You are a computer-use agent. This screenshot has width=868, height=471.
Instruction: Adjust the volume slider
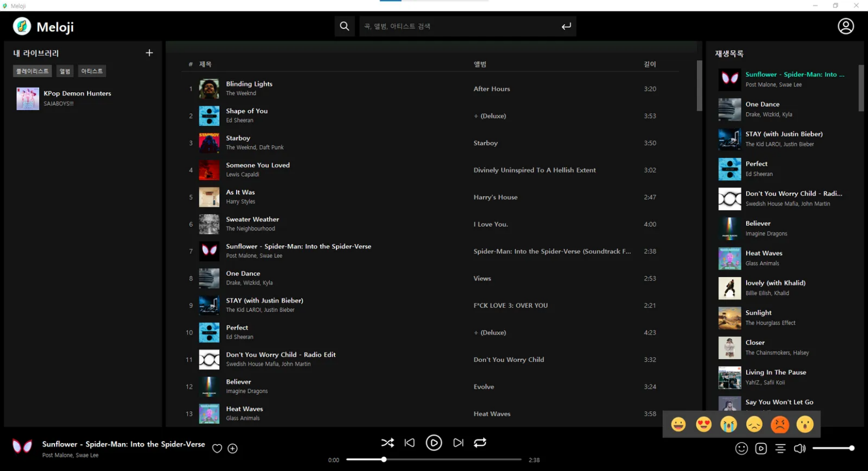coord(833,448)
